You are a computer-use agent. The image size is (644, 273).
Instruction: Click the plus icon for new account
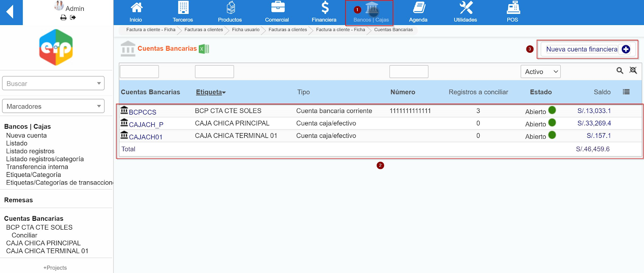coord(626,49)
